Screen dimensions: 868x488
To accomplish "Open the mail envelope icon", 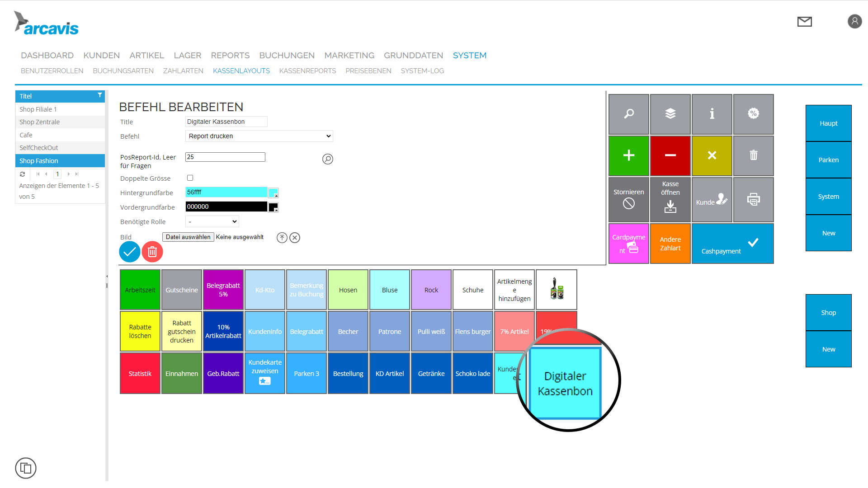I will tap(804, 21).
